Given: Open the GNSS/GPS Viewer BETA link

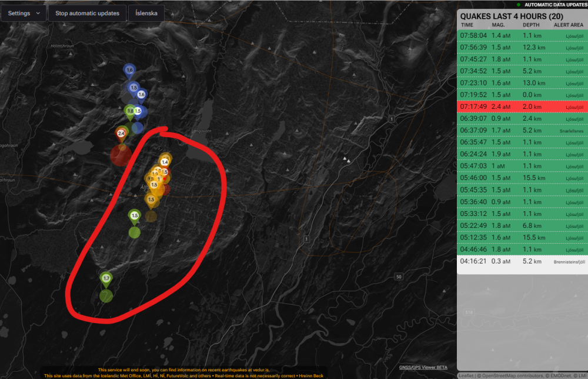Looking at the screenshot, I should click(x=423, y=367).
